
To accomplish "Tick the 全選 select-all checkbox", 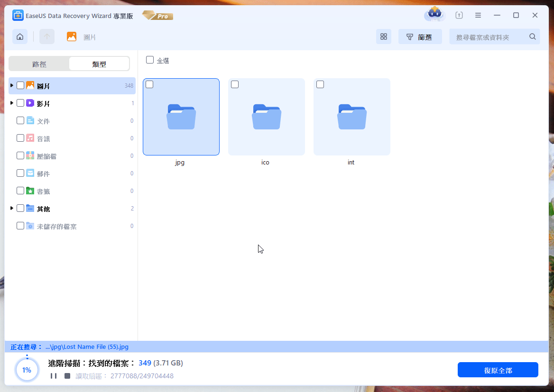I will (x=150, y=60).
